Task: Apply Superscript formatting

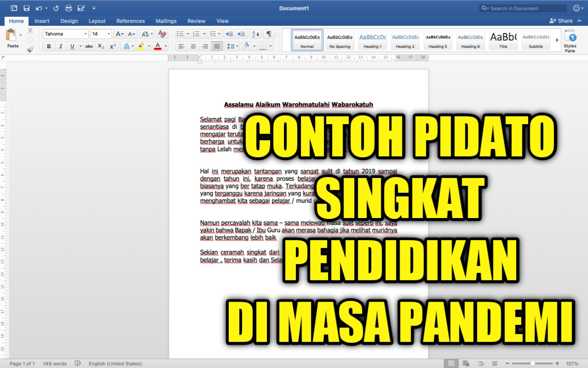Action: pyautogui.click(x=113, y=46)
